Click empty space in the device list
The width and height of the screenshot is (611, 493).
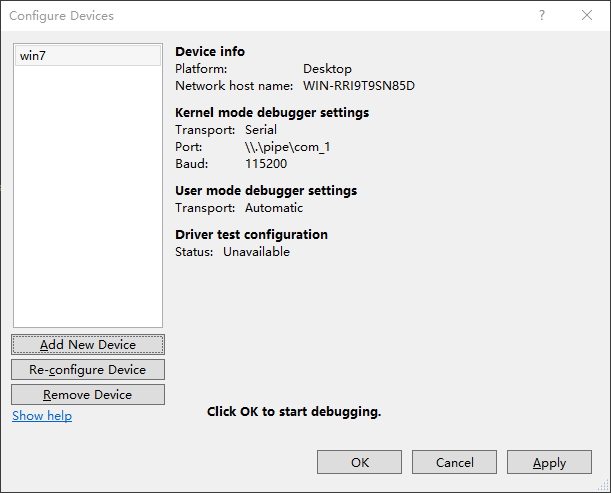tap(87, 200)
